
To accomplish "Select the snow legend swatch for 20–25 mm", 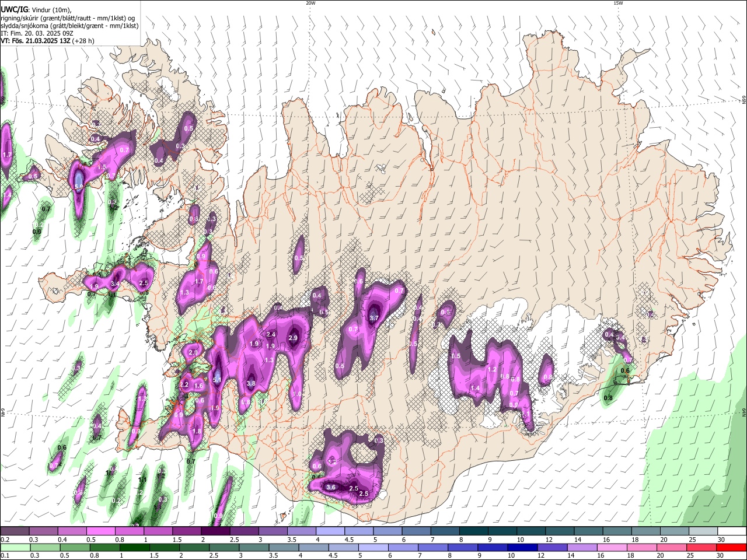I will pyautogui.click(x=675, y=531).
